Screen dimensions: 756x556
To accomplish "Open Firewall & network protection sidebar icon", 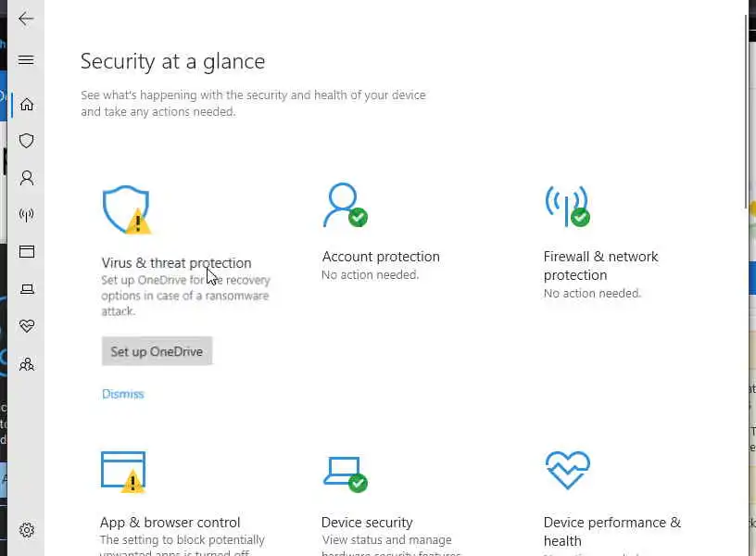I will 27,215.
